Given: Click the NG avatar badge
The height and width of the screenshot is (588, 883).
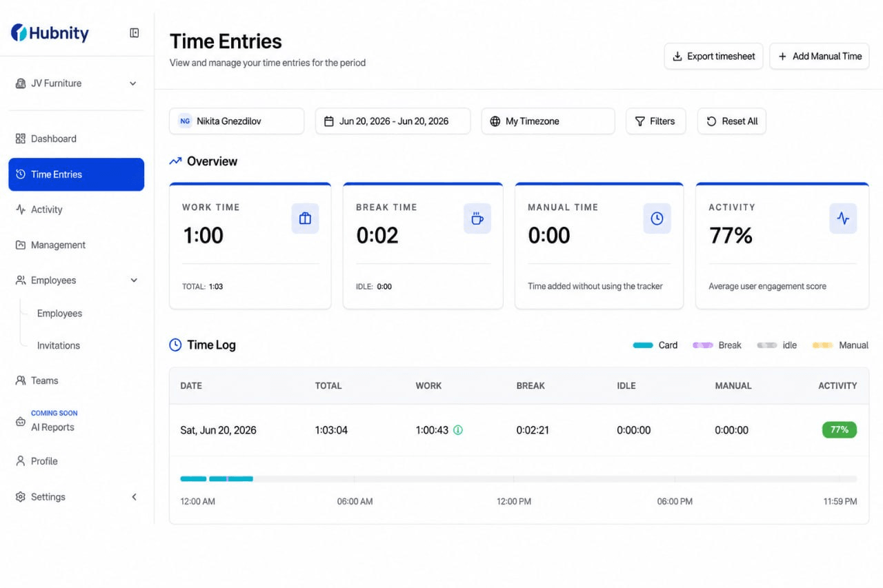Looking at the screenshot, I should (185, 121).
